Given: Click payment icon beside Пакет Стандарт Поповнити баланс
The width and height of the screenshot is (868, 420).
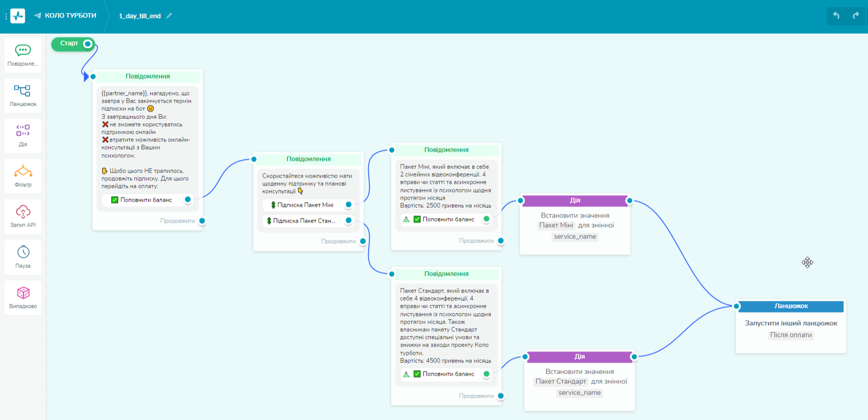Looking at the screenshot, I should tap(406, 374).
